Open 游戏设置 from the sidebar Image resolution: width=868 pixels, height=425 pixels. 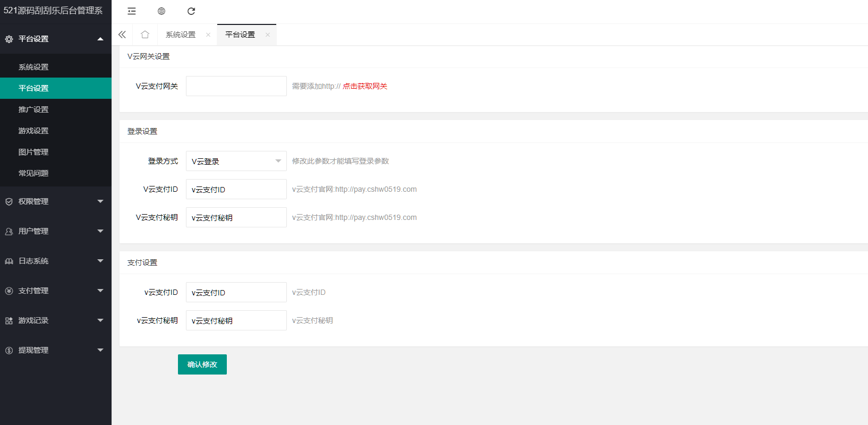point(33,131)
